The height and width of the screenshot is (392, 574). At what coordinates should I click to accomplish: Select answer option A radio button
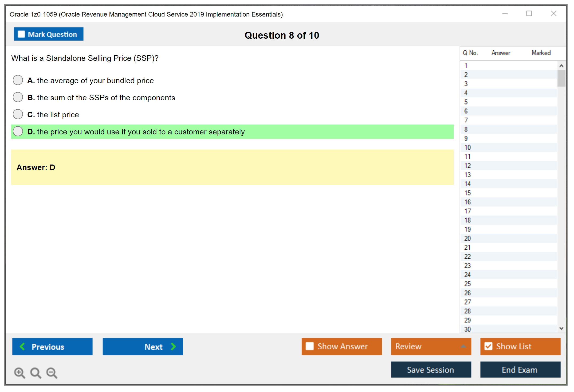point(18,80)
